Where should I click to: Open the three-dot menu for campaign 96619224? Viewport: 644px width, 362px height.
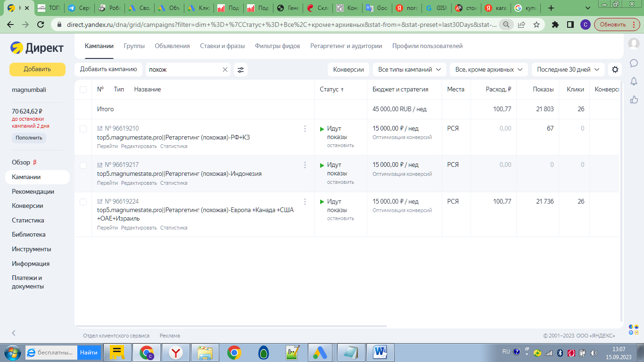point(305,202)
